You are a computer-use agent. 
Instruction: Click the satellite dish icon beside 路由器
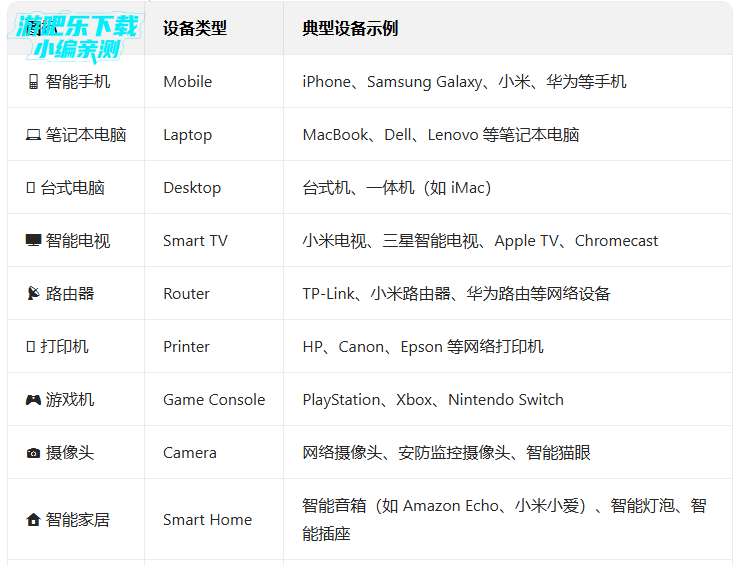pyautogui.click(x=33, y=294)
